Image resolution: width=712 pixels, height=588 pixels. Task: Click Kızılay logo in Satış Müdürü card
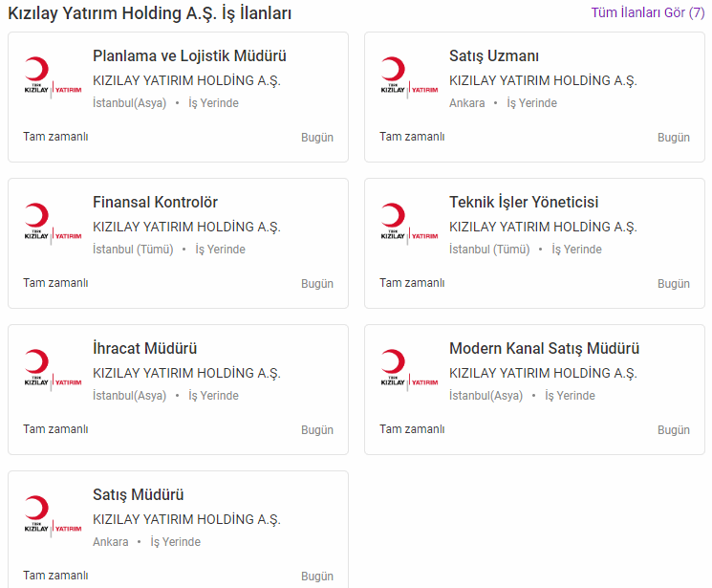(53, 515)
